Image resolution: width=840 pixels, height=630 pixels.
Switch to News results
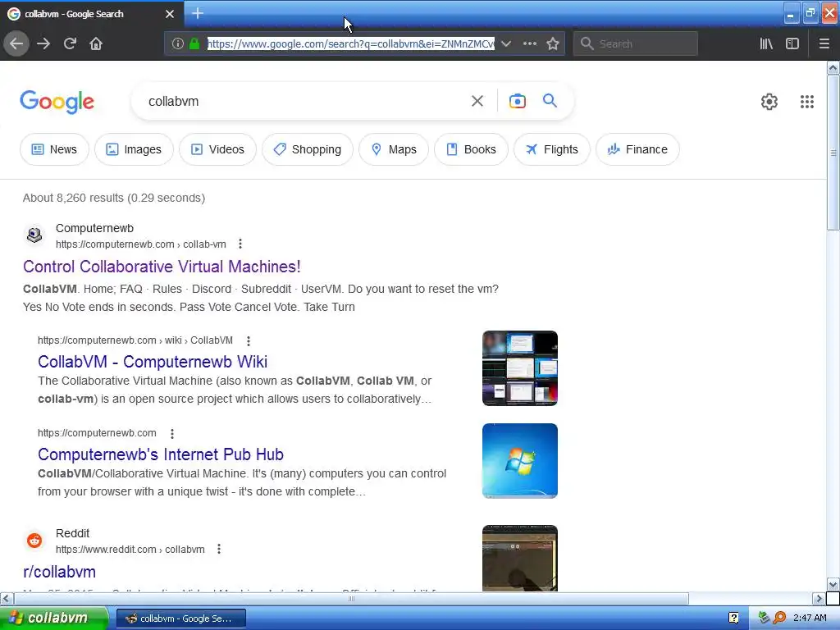pyautogui.click(x=54, y=149)
